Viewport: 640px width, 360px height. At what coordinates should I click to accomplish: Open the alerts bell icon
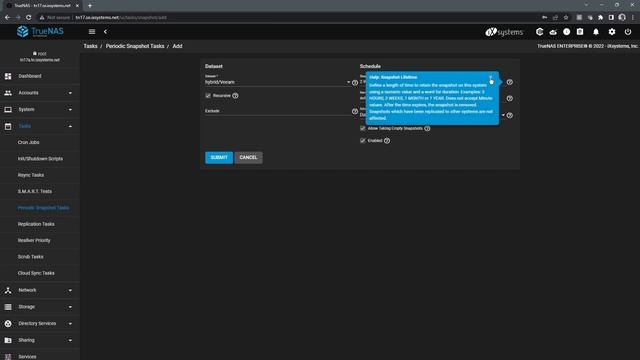(x=596, y=31)
